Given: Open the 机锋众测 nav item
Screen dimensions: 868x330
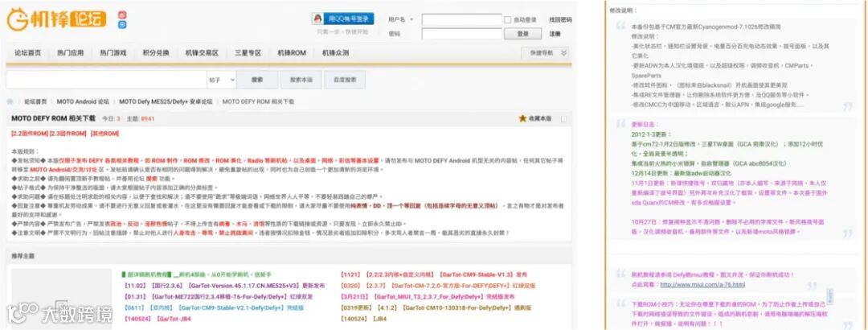Looking at the screenshot, I should pyautogui.click(x=335, y=52).
